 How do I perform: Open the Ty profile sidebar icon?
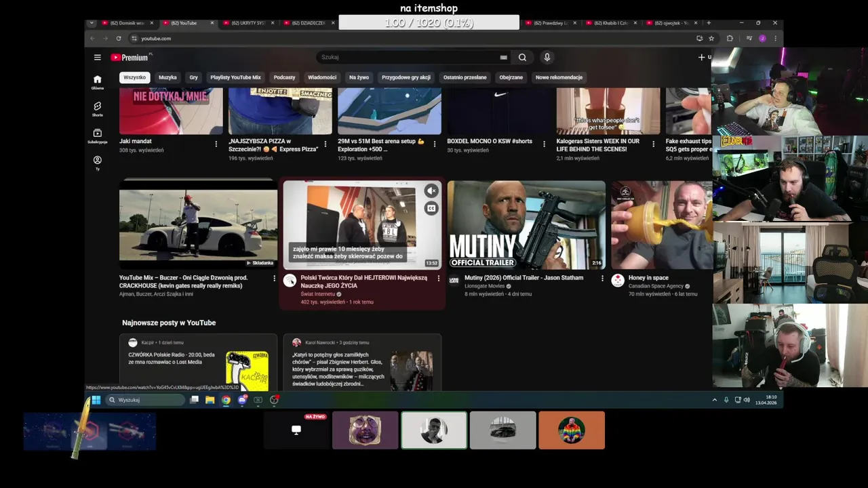coord(98,163)
